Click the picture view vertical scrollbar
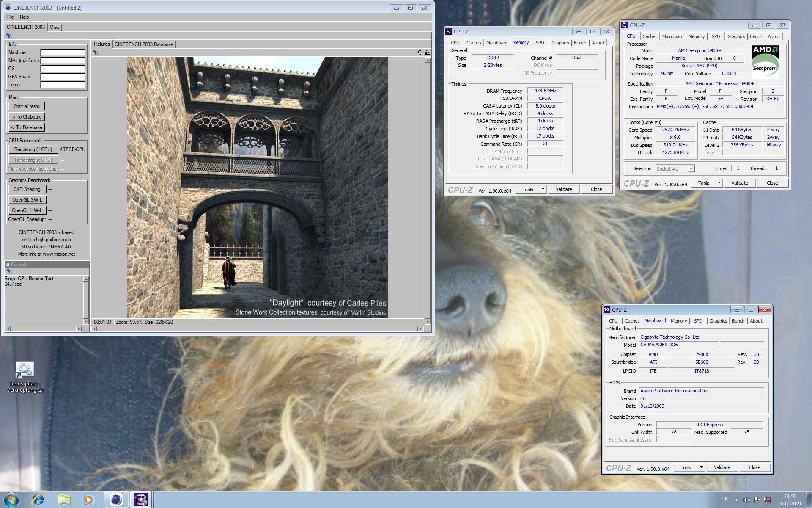 (x=427, y=190)
